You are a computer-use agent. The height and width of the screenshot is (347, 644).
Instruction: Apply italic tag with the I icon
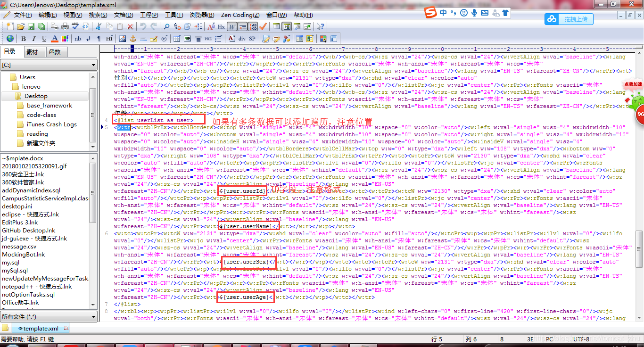[x=34, y=39]
